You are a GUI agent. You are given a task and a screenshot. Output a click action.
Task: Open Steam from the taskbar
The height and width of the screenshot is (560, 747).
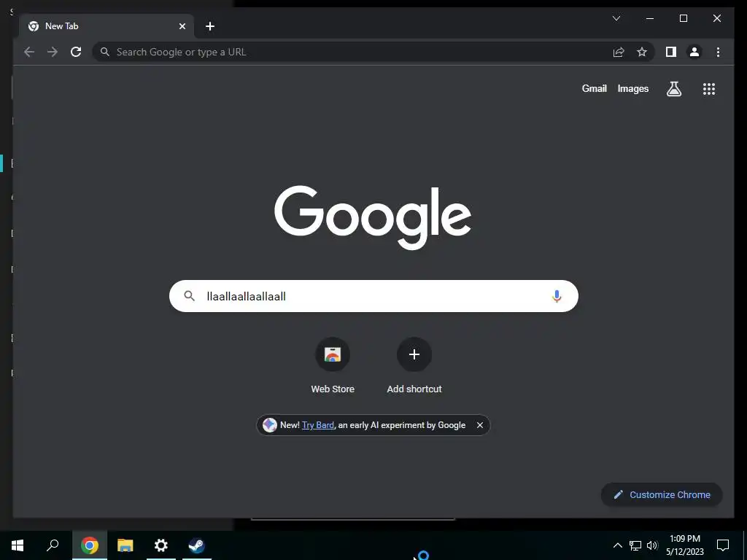[197, 545]
